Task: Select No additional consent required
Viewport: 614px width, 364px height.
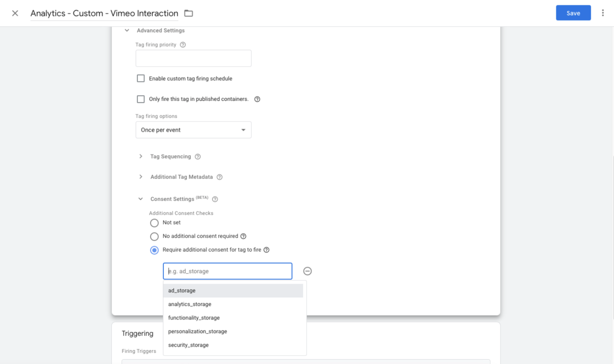Action: pos(154,236)
